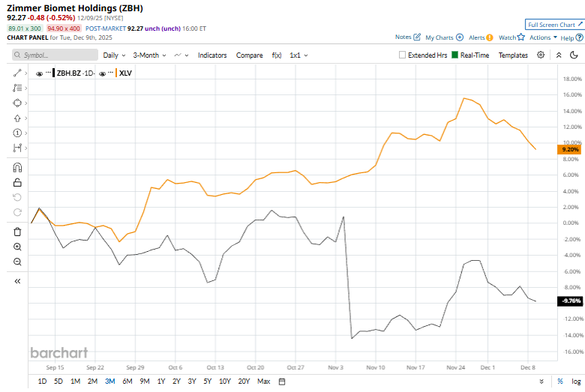Open My Charts plus link
The image size is (585, 392).
pos(444,37)
